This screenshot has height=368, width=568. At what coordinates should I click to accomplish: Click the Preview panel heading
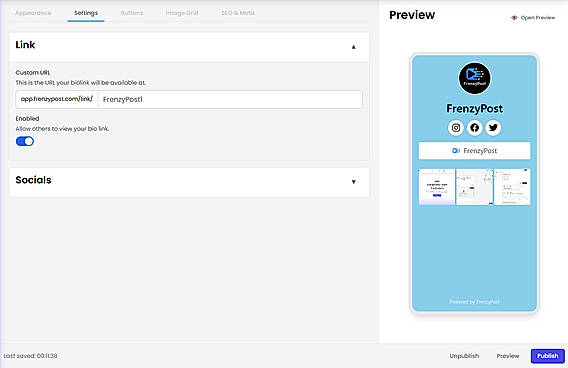(412, 15)
